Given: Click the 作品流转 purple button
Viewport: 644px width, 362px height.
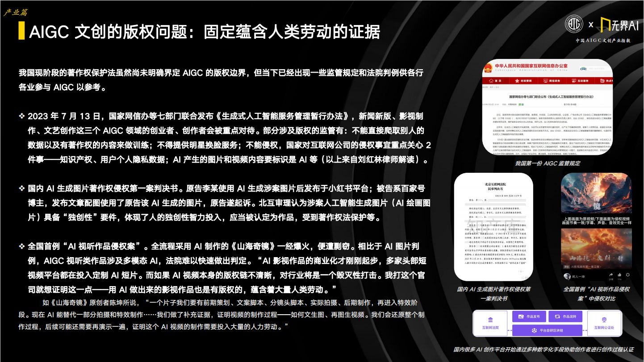Looking at the screenshot, I should pyautogui.click(x=566, y=316).
